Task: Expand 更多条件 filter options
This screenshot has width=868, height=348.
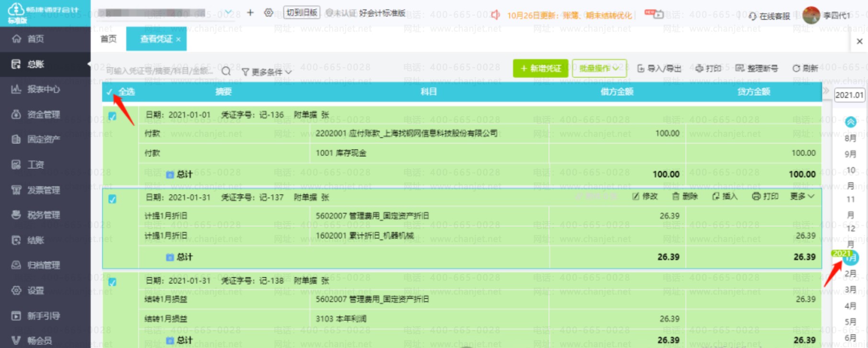Action: (267, 72)
